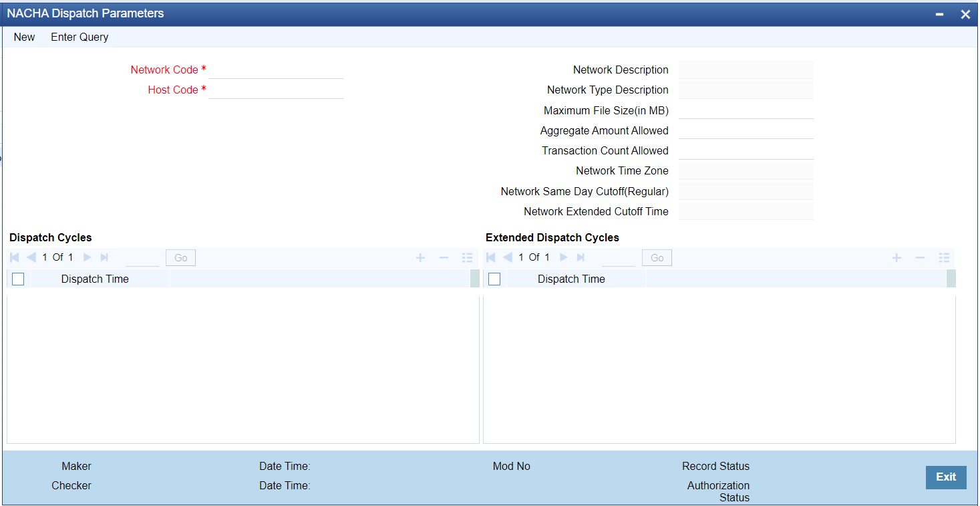Screen dimensions: 980x506
Task: Go to last page in Extended Dispatch Cycles
Action: 581,257
